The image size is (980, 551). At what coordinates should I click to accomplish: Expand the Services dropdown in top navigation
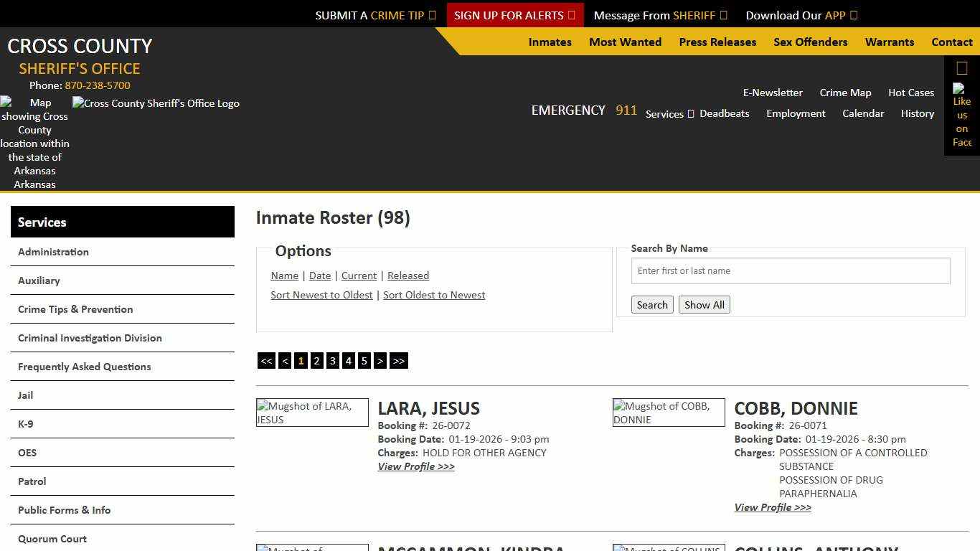coord(667,113)
